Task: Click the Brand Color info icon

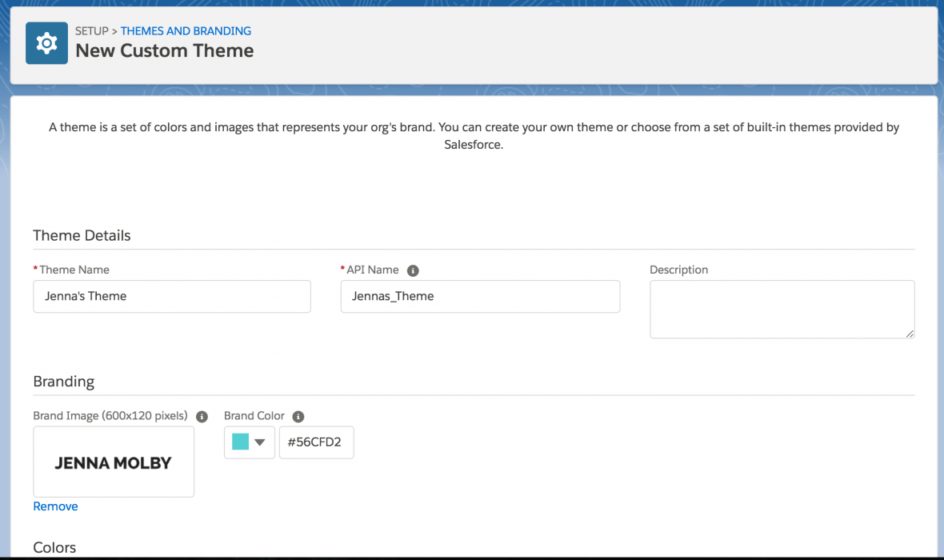Action: click(x=298, y=416)
